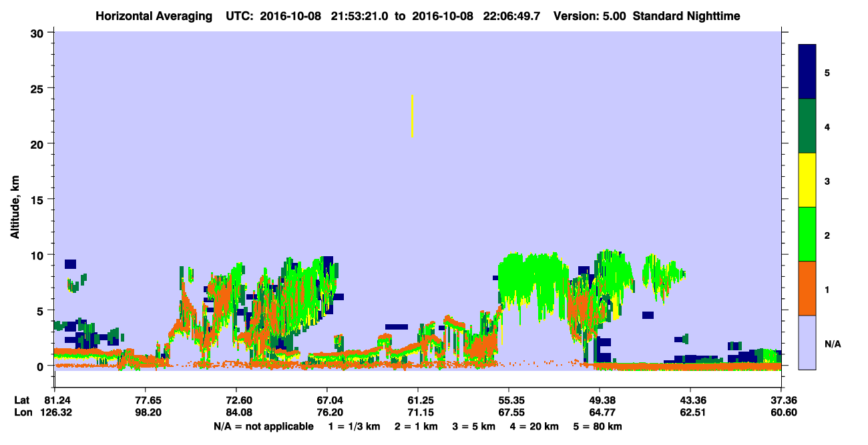Click the yellow vertical streak above 20 km

(x=413, y=116)
